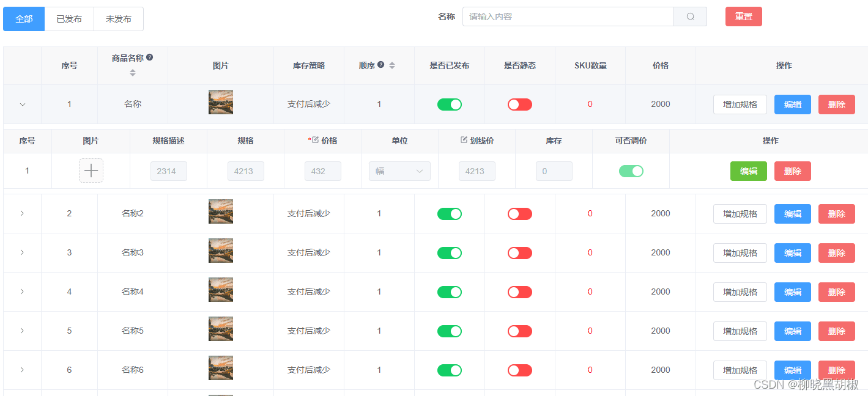Viewport: 868px width, 396px height.
Task: Click the red 重置 button
Action: [743, 16]
